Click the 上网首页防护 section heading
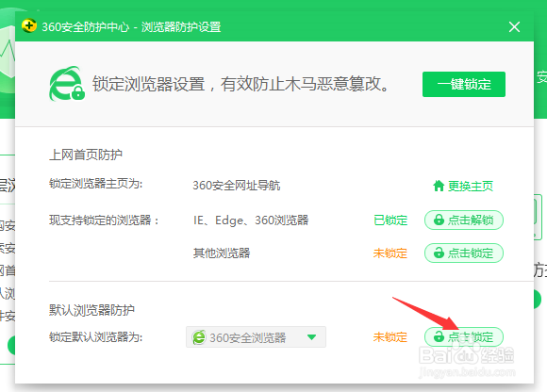Screen dimensions: 547x392 [x=86, y=155]
